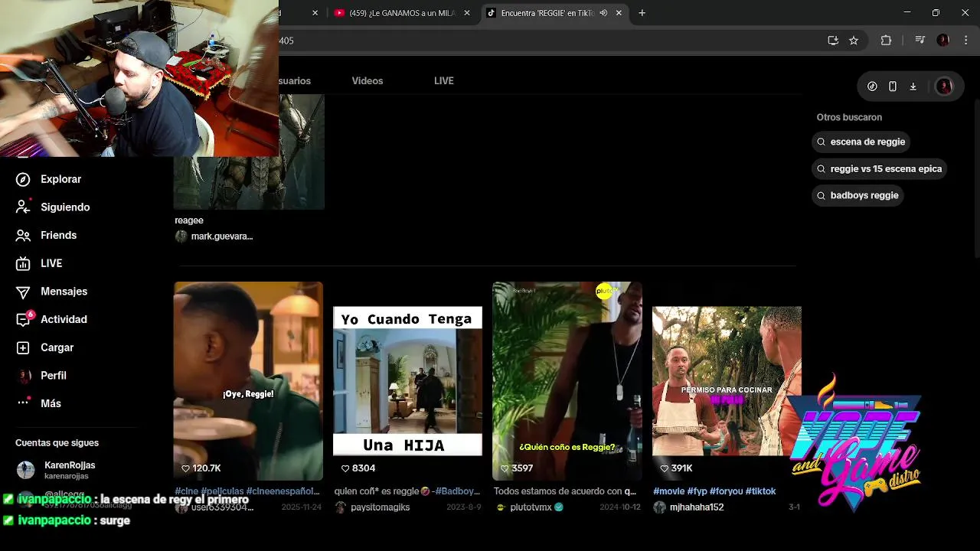
Task: Click the date 2024-10-12 on plutotvmx video
Action: [x=620, y=507]
